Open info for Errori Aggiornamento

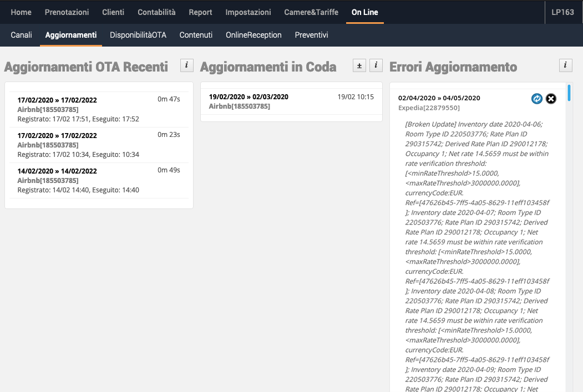(565, 65)
